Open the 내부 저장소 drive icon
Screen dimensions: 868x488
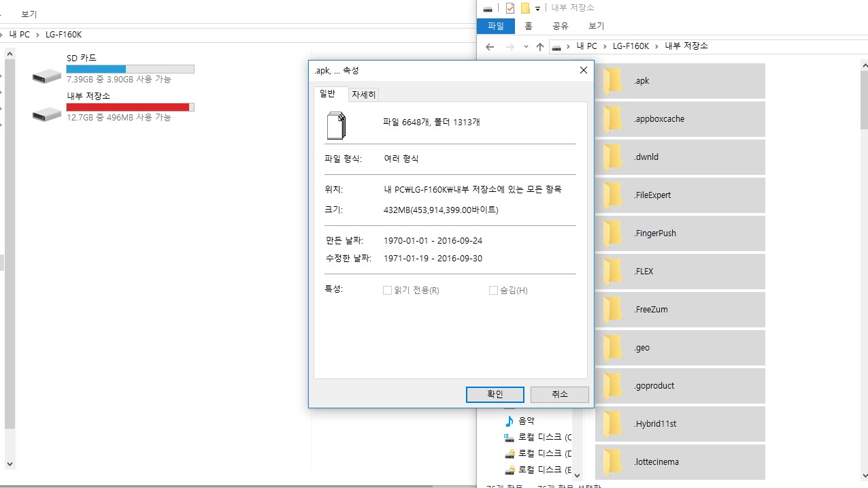(47, 114)
